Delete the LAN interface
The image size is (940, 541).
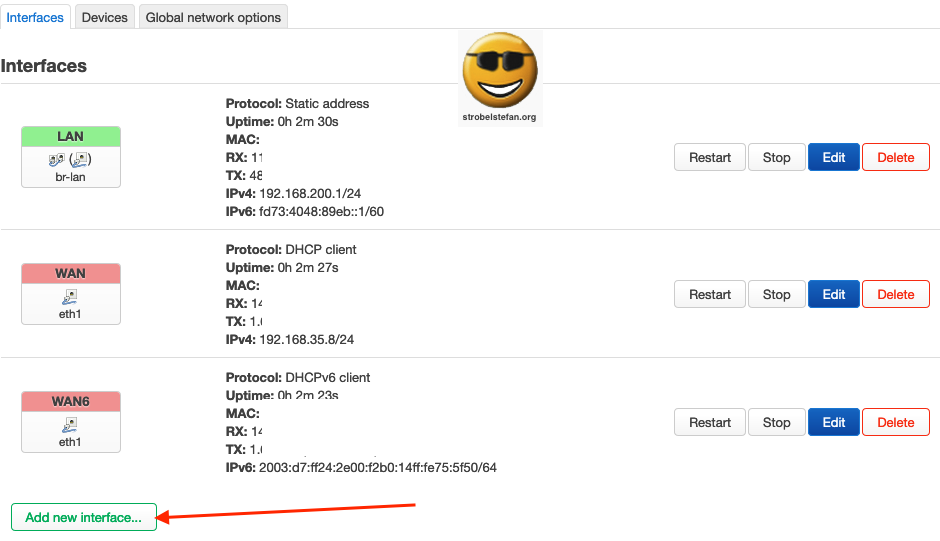coord(896,157)
